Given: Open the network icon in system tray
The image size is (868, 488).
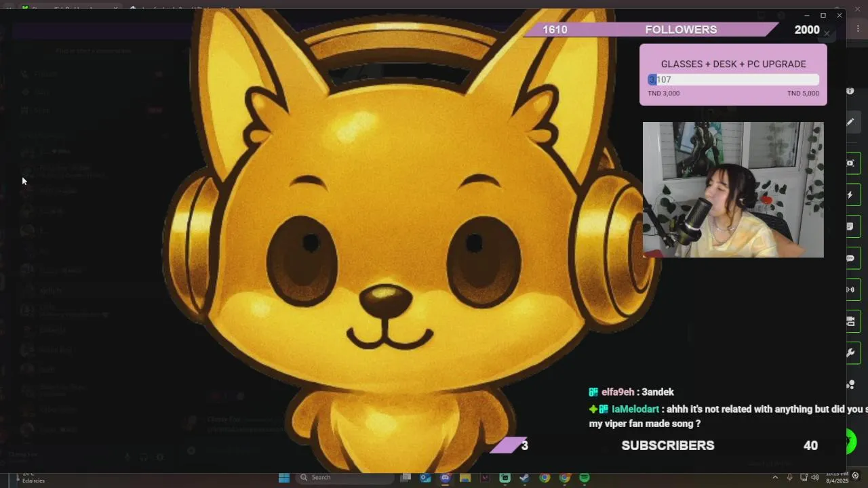Looking at the screenshot, I should click(x=804, y=478).
